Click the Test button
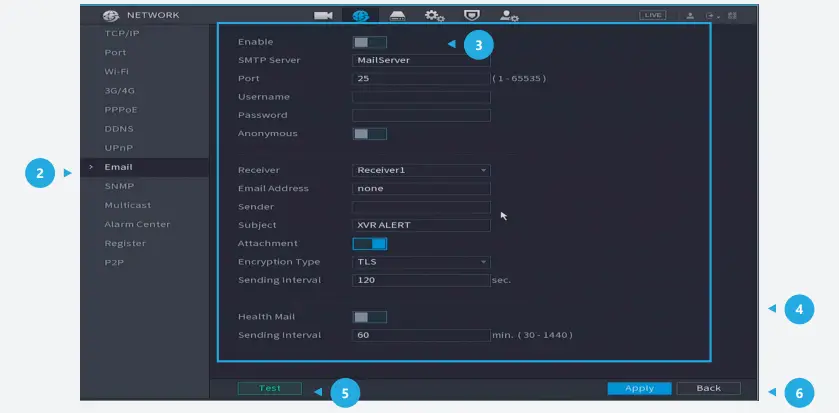 point(270,388)
